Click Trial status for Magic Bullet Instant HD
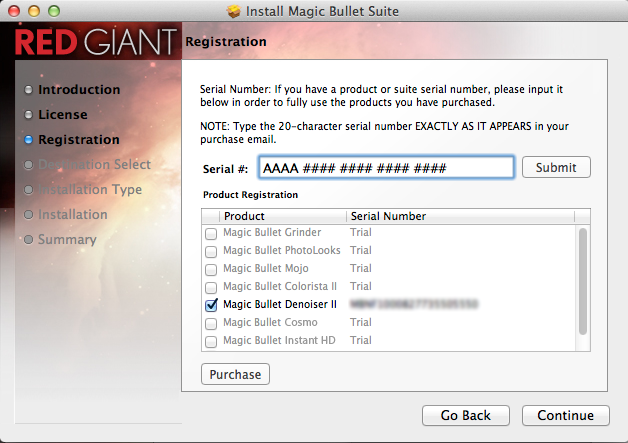Image resolution: width=628 pixels, height=443 pixels. click(361, 340)
